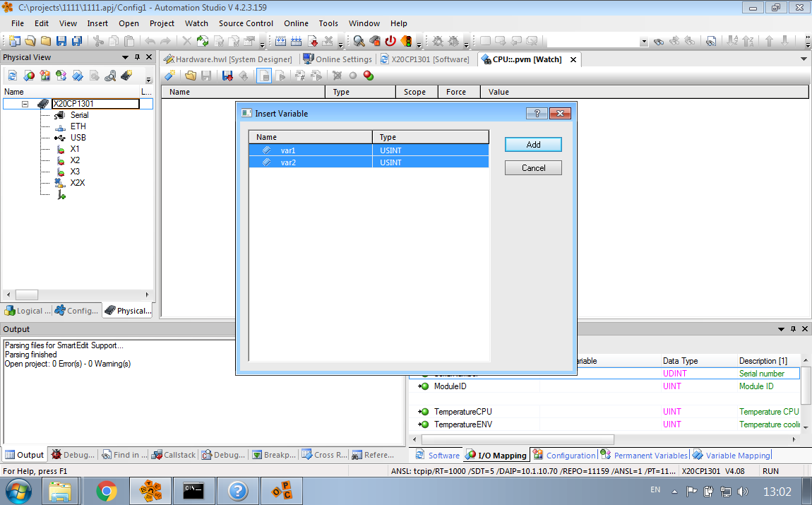
Task: Pin the Physical View panel with pushpin icon
Action: click(137, 57)
